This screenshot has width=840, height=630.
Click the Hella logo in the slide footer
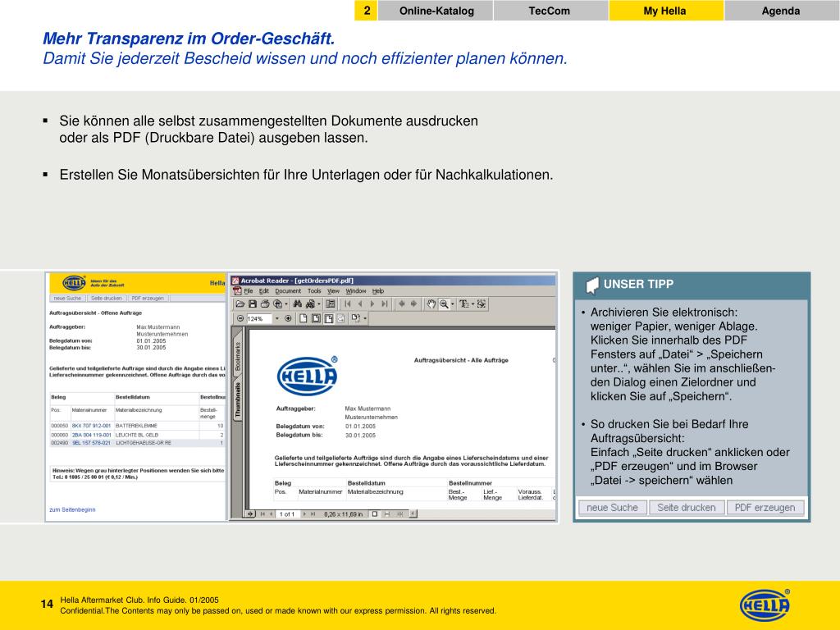point(765,605)
